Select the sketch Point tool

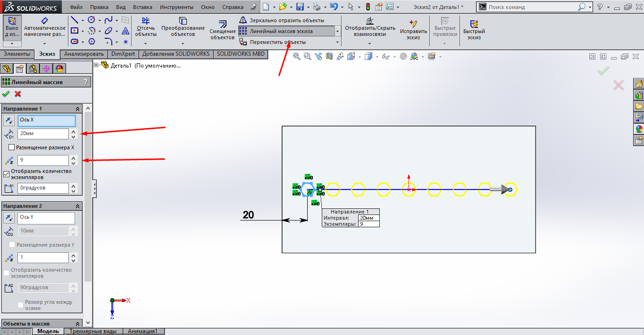click(125, 42)
